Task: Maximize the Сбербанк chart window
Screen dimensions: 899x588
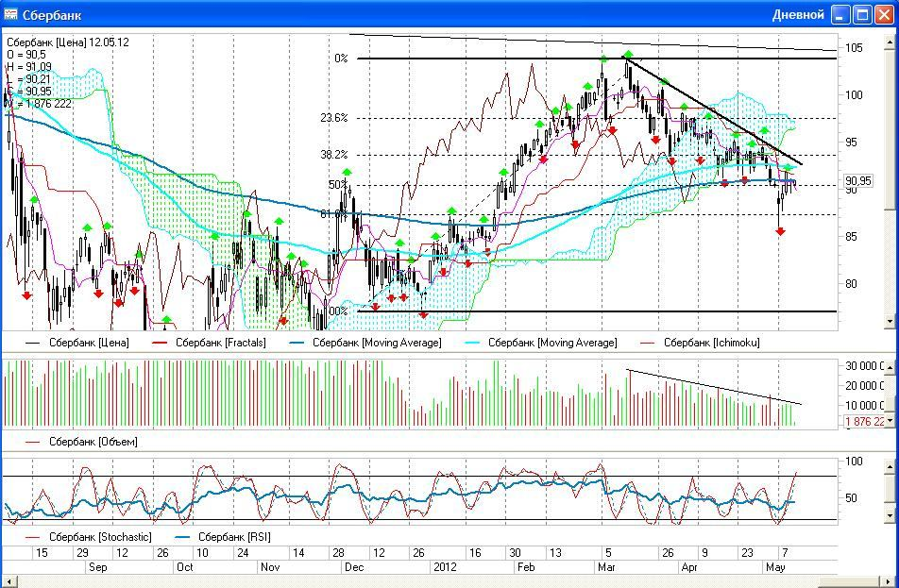Action: (x=862, y=15)
